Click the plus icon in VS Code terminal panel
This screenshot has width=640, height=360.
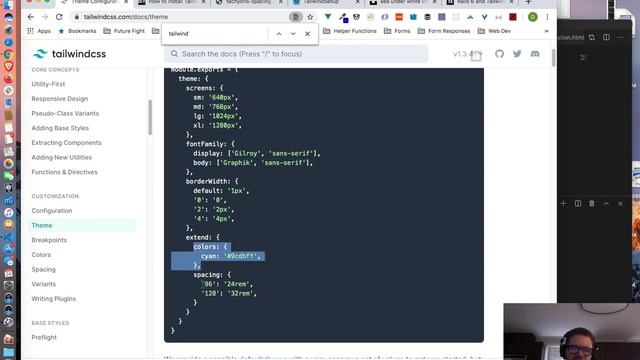(563, 203)
